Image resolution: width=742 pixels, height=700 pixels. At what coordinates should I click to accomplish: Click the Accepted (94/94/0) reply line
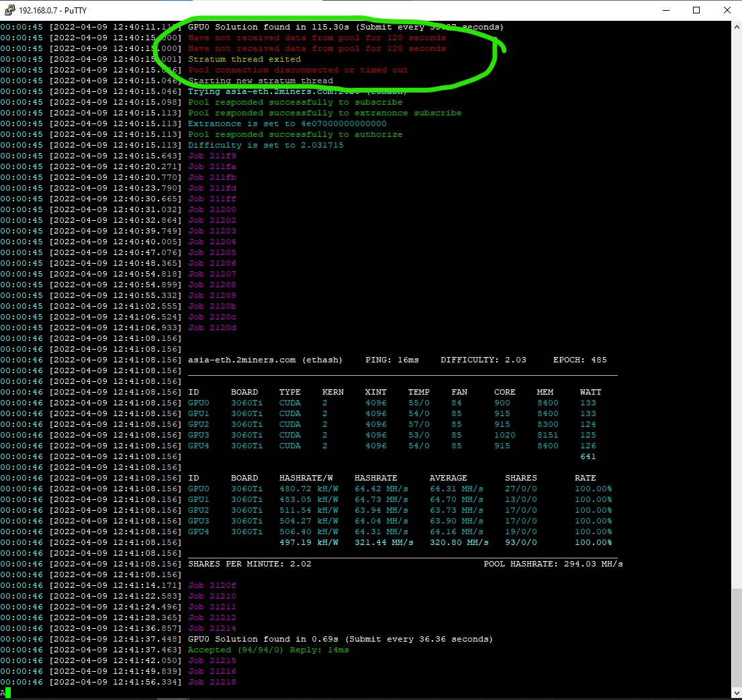[x=269, y=650]
